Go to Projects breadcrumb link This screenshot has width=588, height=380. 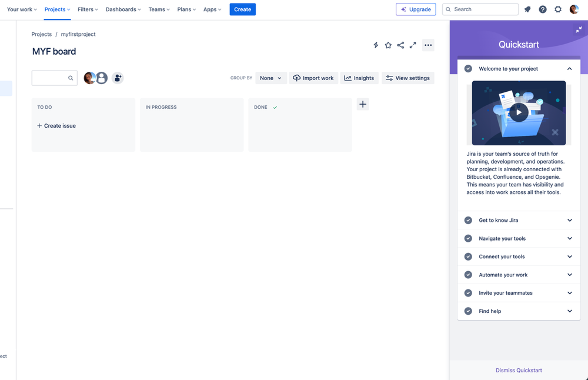pyautogui.click(x=41, y=34)
